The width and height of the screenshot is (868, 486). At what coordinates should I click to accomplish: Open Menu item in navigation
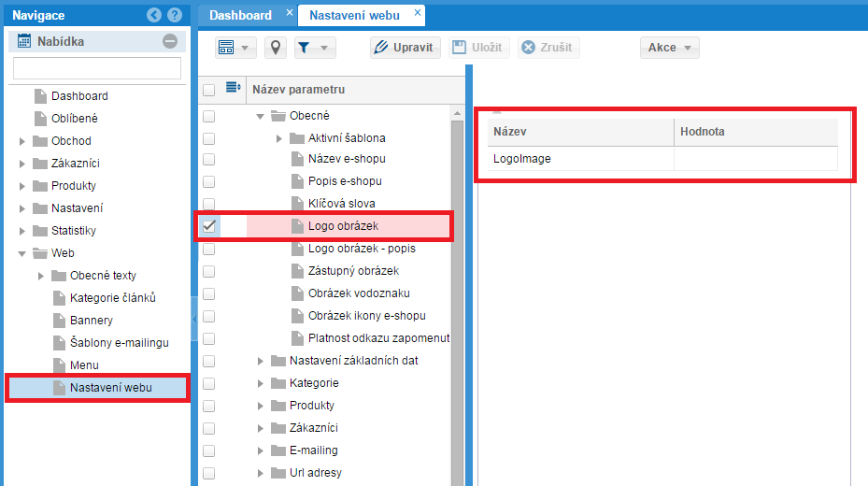pos(84,365)
